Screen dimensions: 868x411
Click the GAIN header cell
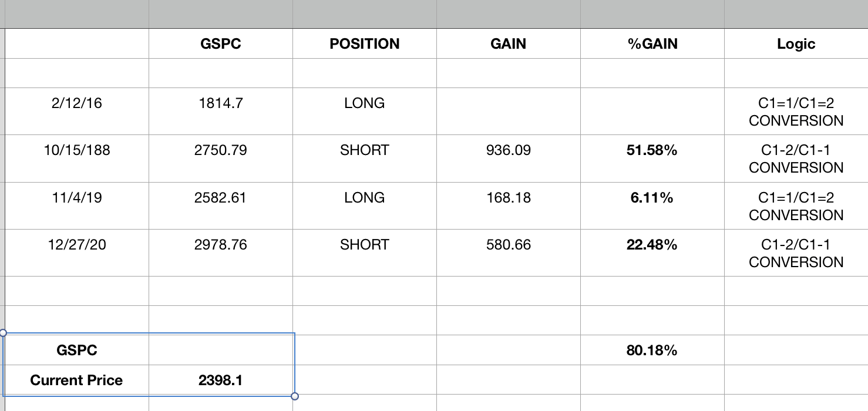(508, 44)
